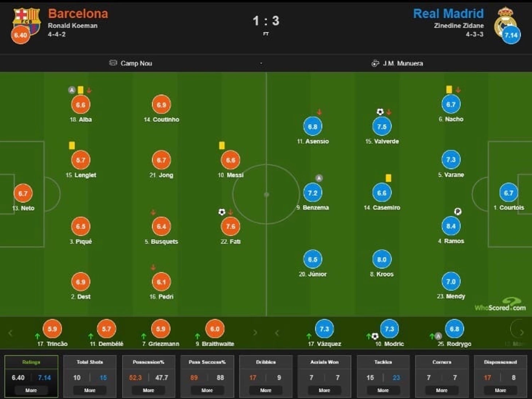Click the WhoScored.com logo
Image resolution: width=532 pixels, height=399 pixels.
pyautogui.click(x=500, y=305)
